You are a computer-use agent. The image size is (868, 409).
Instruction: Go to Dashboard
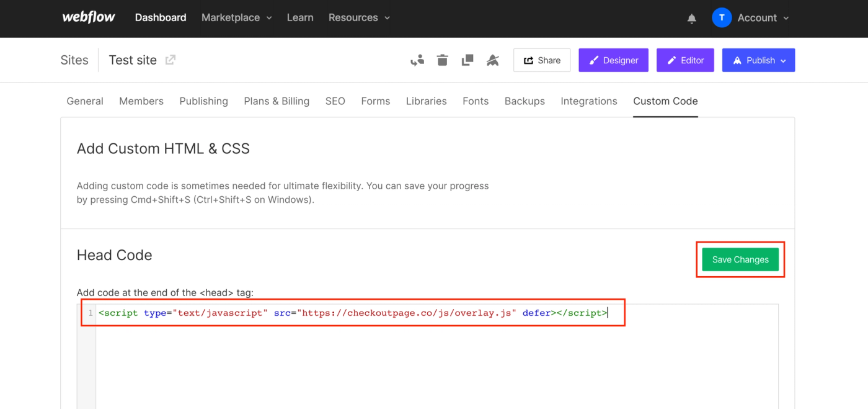click(161, 18)
